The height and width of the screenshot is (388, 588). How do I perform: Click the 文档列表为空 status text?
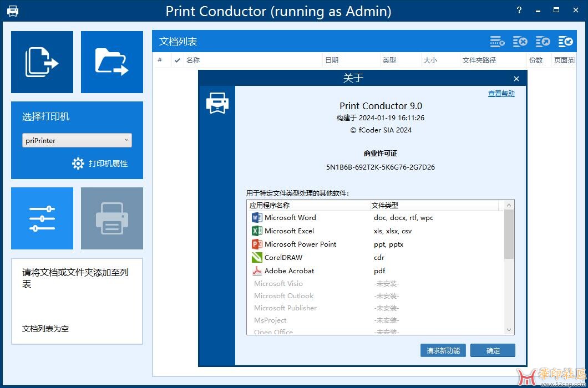pos(45,329)
